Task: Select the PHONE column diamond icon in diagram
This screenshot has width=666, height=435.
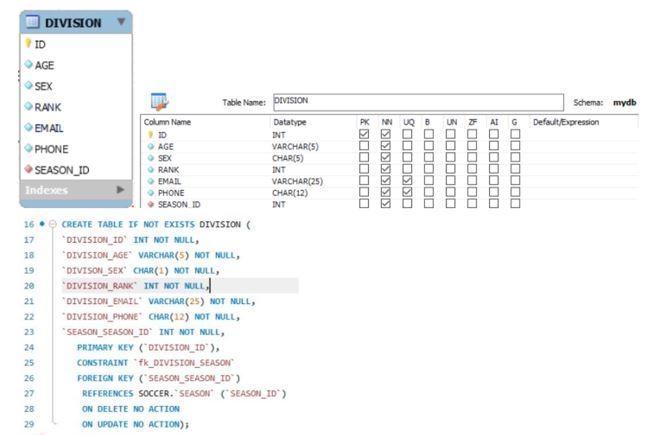Action: 28,148
